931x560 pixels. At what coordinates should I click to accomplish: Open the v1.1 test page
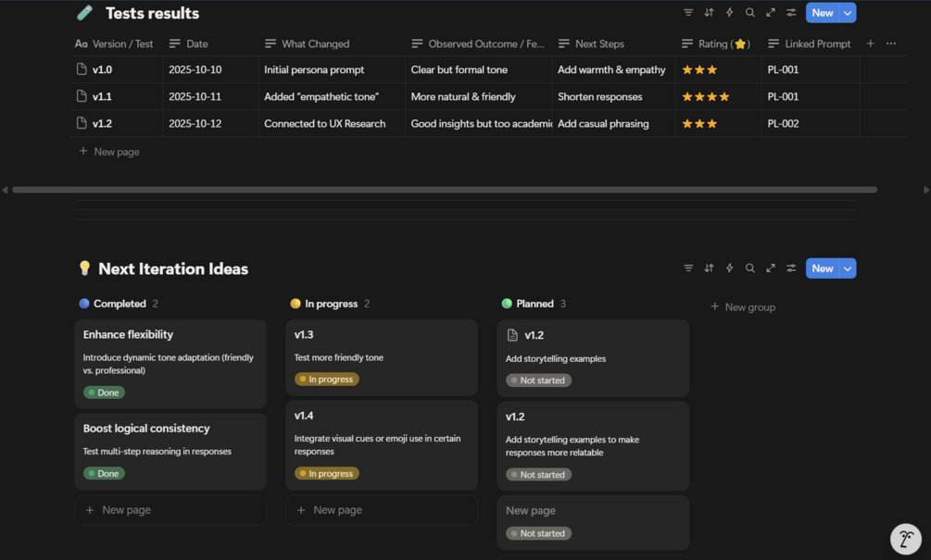pyautogui.click(x=102, y=96)
